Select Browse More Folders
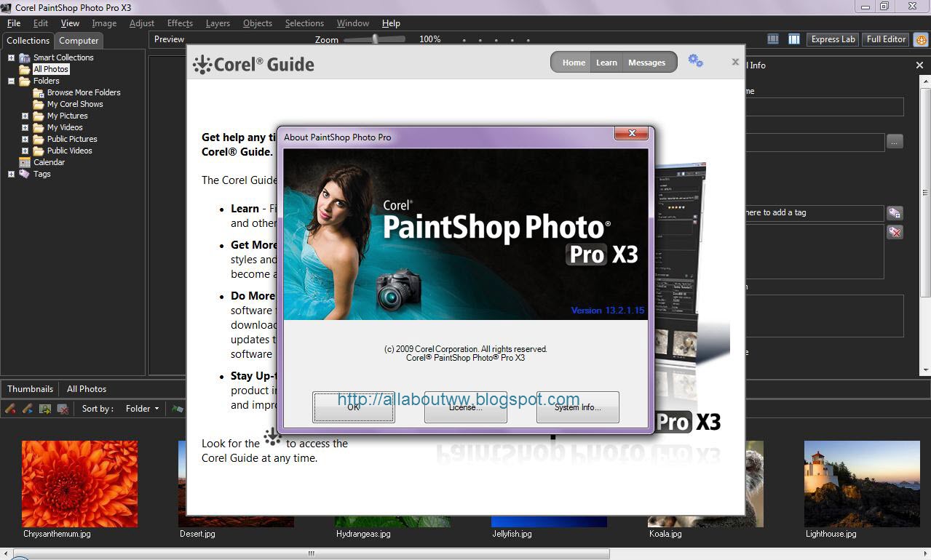 click(84, 92)
